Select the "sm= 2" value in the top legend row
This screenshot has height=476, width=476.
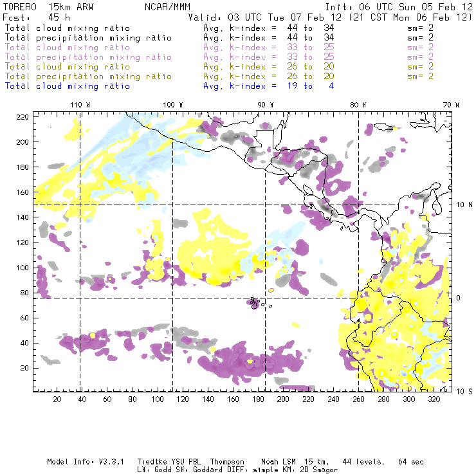(420, 28)
